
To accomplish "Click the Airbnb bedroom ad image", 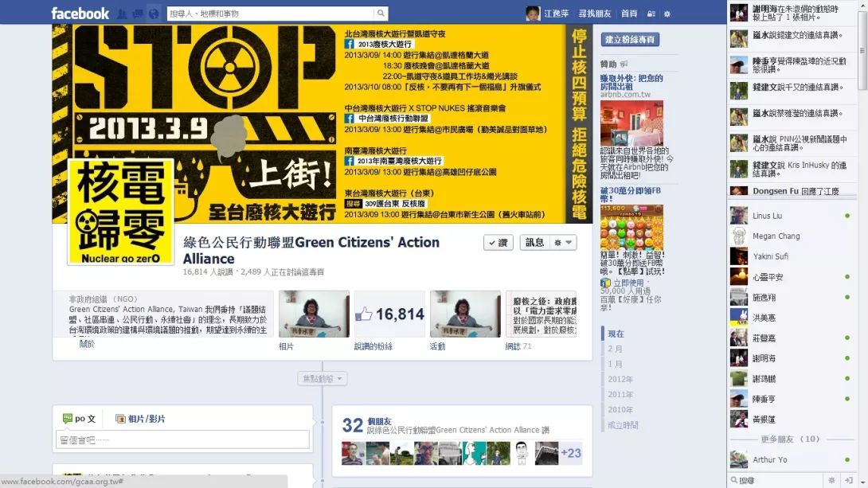I will [x=631, y=123].
